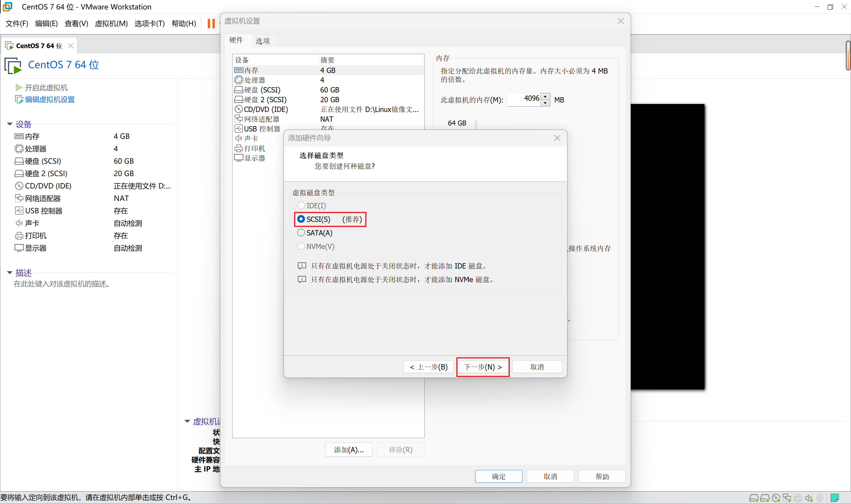Image resolution: width=851 pixels, height=504 pixels.
Task: Close the CentOS 7 64 位 tab
Action: [71, 45]
